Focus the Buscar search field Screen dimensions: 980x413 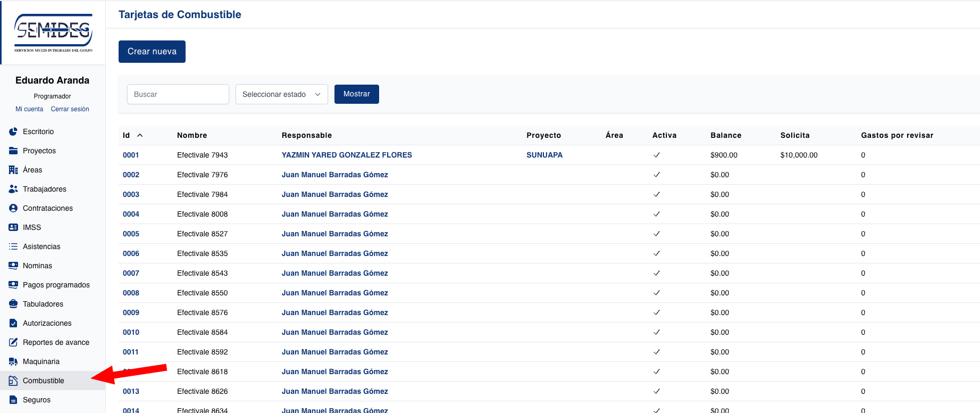[x=178, y=94]
